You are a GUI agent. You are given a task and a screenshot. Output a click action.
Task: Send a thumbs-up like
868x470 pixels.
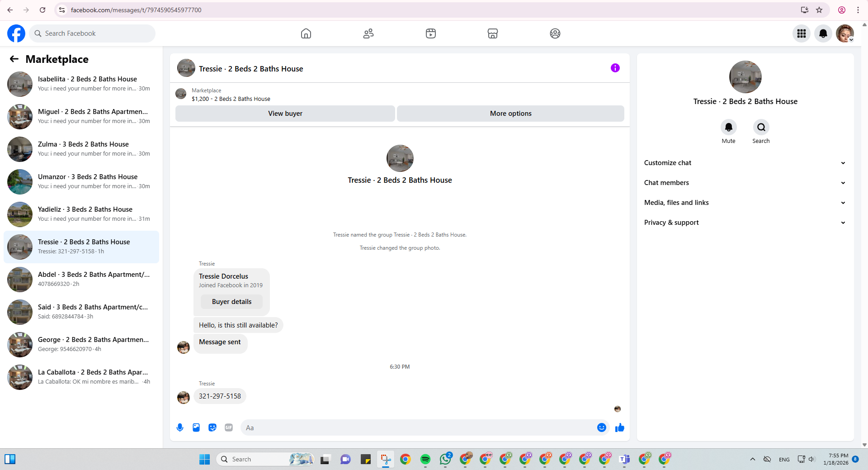coord(620,427)
